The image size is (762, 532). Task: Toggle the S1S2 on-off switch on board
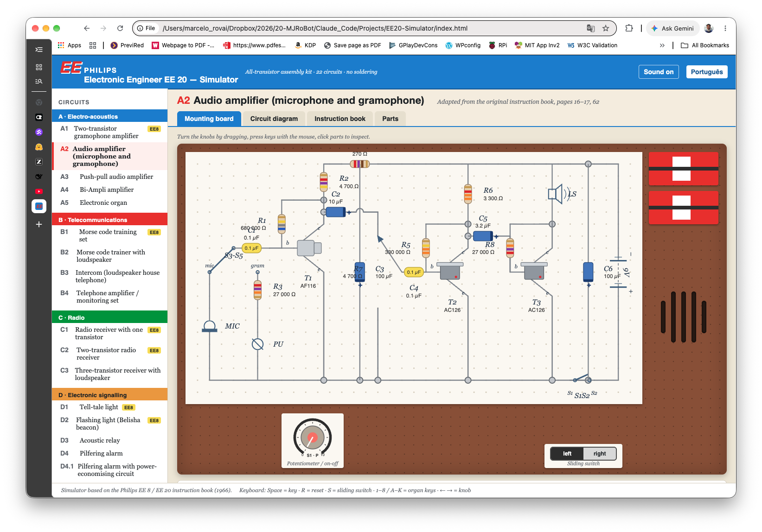[x=582, y=378]
